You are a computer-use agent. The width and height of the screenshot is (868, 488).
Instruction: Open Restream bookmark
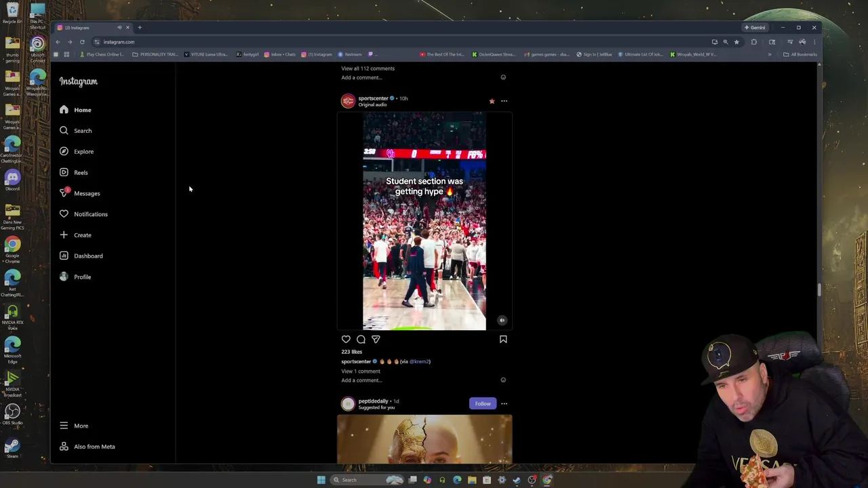coord(350,54)
